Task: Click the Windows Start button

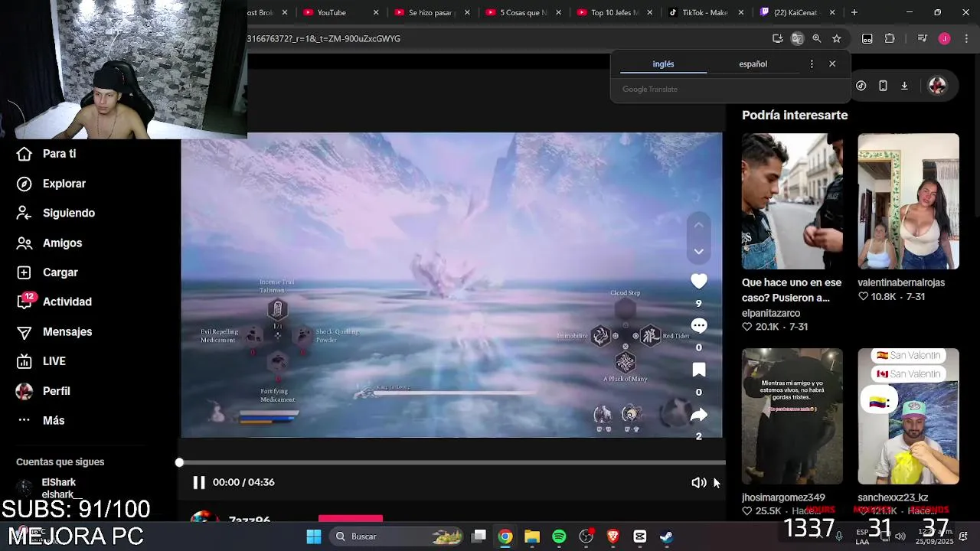Action: click(x=314, y=536)
